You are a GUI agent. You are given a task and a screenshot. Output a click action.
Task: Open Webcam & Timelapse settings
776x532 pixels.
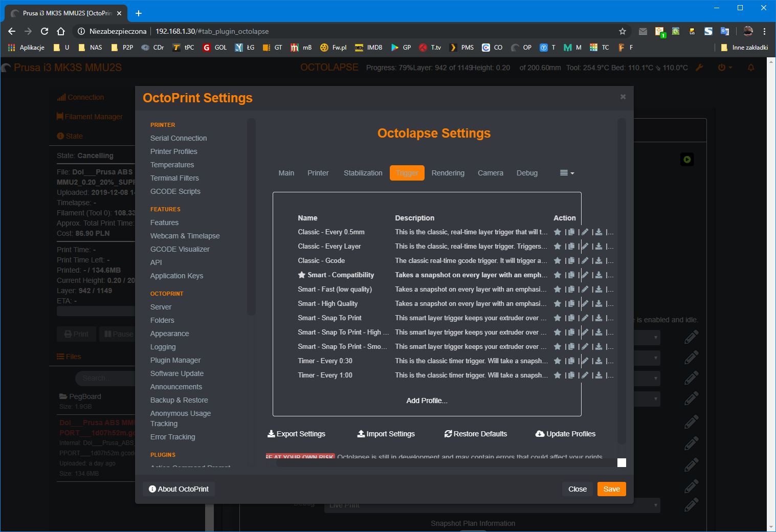click(185, 236)
